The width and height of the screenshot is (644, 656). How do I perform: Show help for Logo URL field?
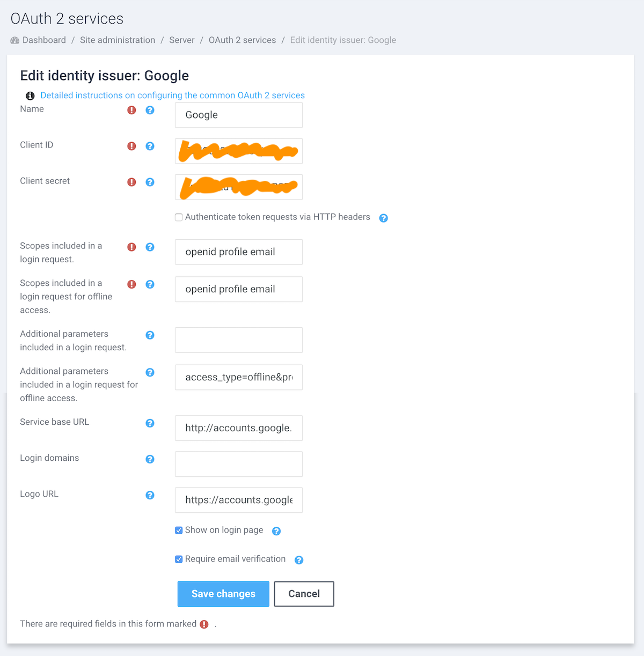coord(150,495)
